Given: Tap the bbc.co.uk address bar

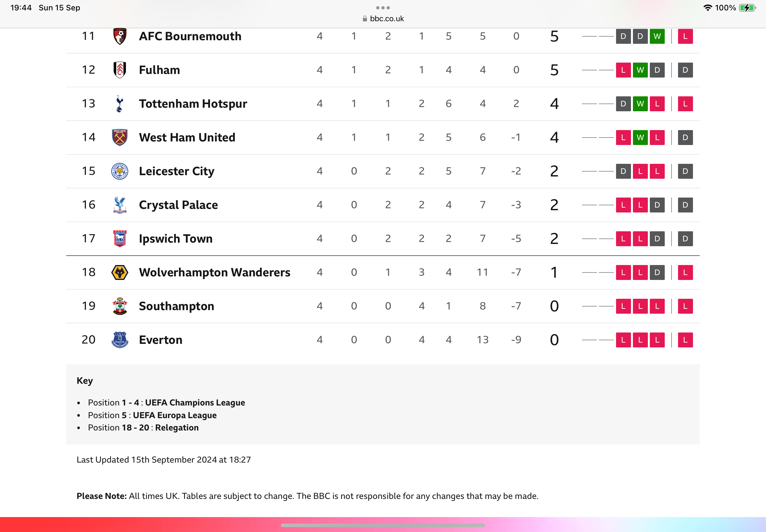Looking at the screenshot, I should point(383,19).
